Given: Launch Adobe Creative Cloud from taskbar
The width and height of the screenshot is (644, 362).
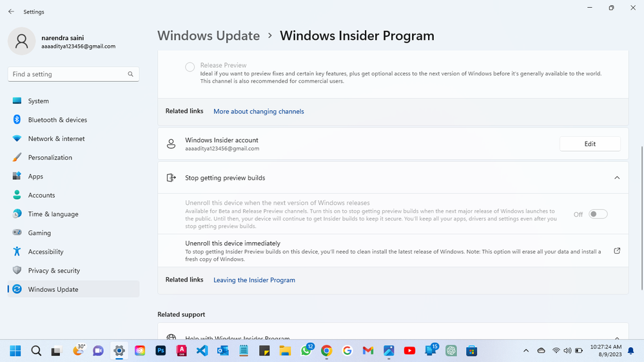Looking at the screenshot, I should point(140,351).
